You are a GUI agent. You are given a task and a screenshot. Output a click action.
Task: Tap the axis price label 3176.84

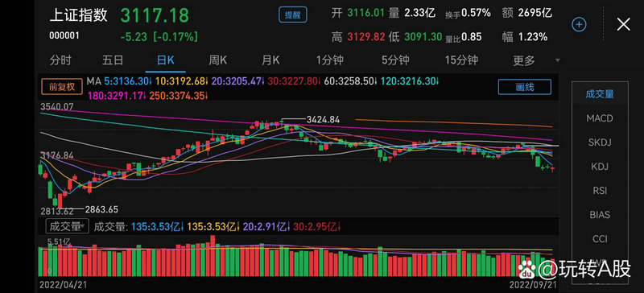[56, 155]
